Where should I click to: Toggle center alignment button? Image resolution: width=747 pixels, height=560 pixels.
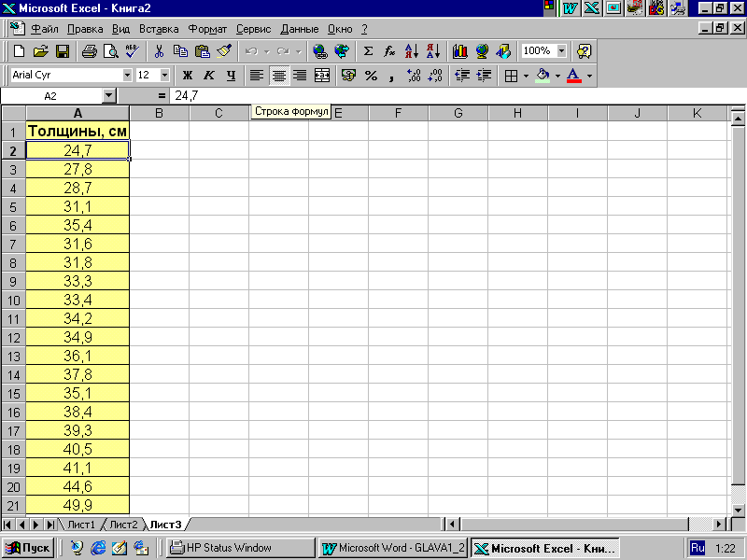point(278,76)
